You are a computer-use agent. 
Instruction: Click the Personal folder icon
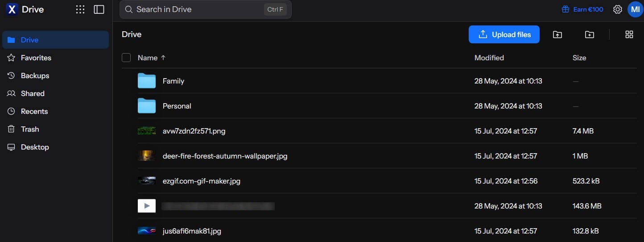pos(147,106)
